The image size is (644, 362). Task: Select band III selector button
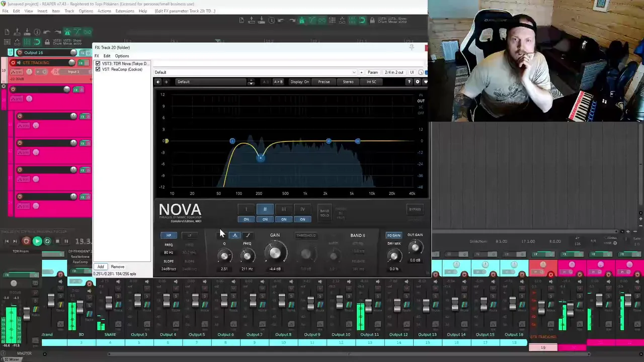click(284, 209)
